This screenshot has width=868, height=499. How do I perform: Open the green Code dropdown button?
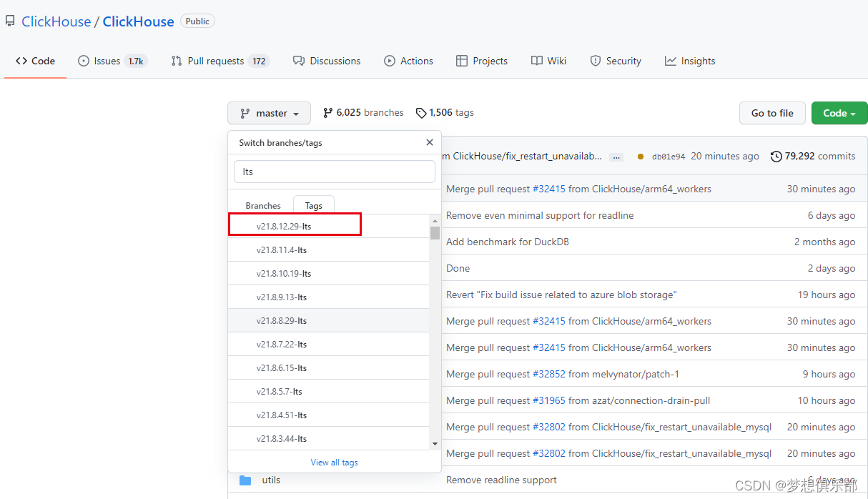839,113
